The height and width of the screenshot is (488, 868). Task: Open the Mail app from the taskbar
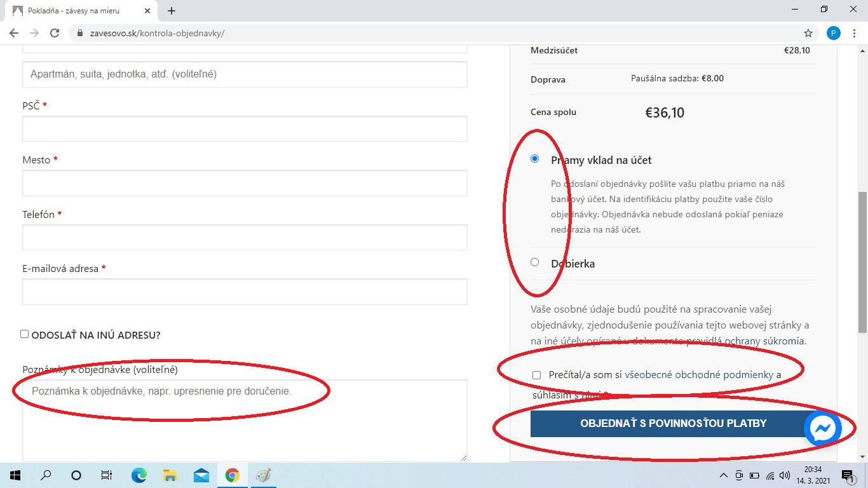(201, 475)
